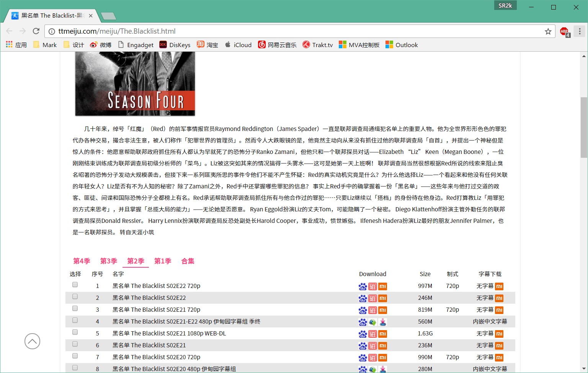The image size is (588, 373).
Task: Open eMule globe icon for S02E21-E22 480p
Action: coord(372,322)
